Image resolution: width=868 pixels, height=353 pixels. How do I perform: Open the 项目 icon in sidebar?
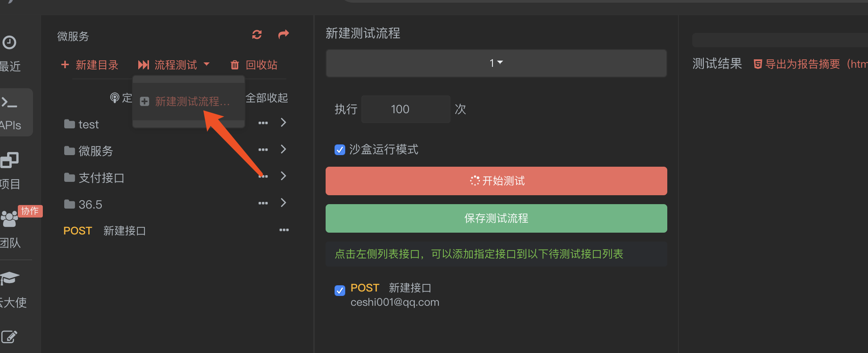click(x=9, y=160)
